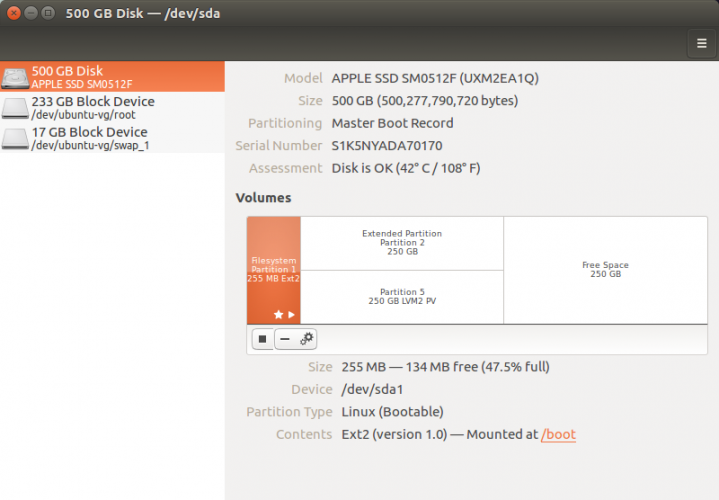
Task: Click the 17 GB Block Device icon
Action: [x=15, y=138]
